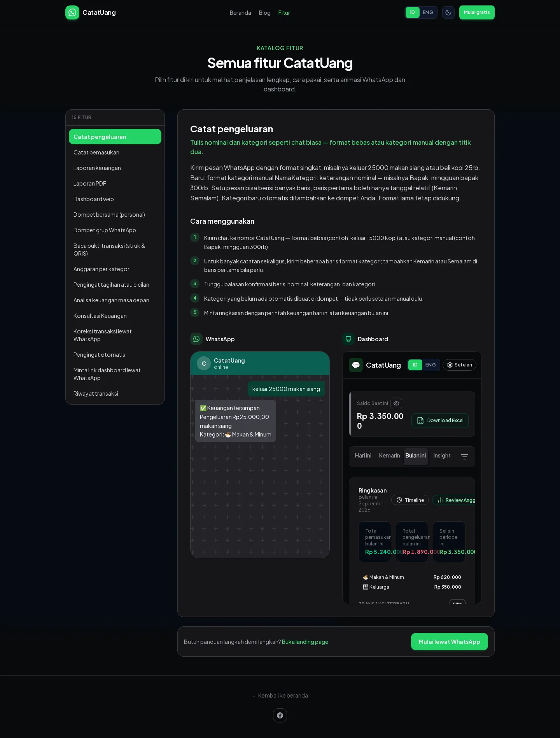Open Buka landing page link
This screenshot has height=738, width=560.
coord(305,642)
